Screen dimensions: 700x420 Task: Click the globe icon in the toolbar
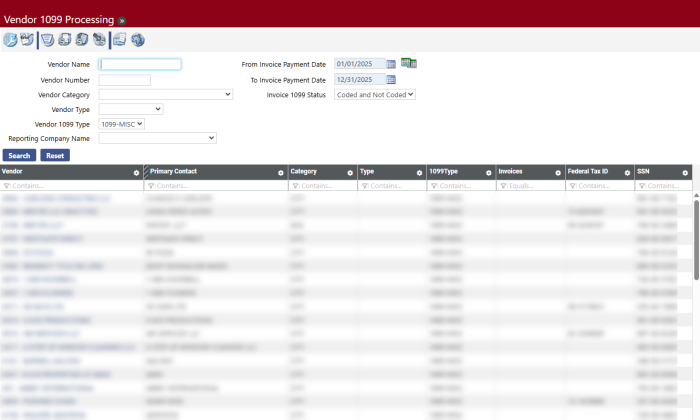(138, 40)
